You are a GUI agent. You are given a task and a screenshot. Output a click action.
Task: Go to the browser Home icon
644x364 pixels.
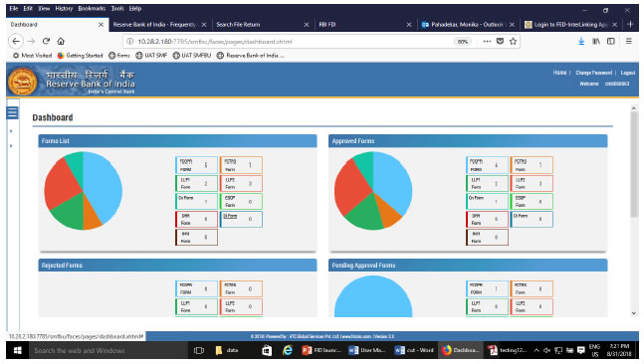(61, 41)
